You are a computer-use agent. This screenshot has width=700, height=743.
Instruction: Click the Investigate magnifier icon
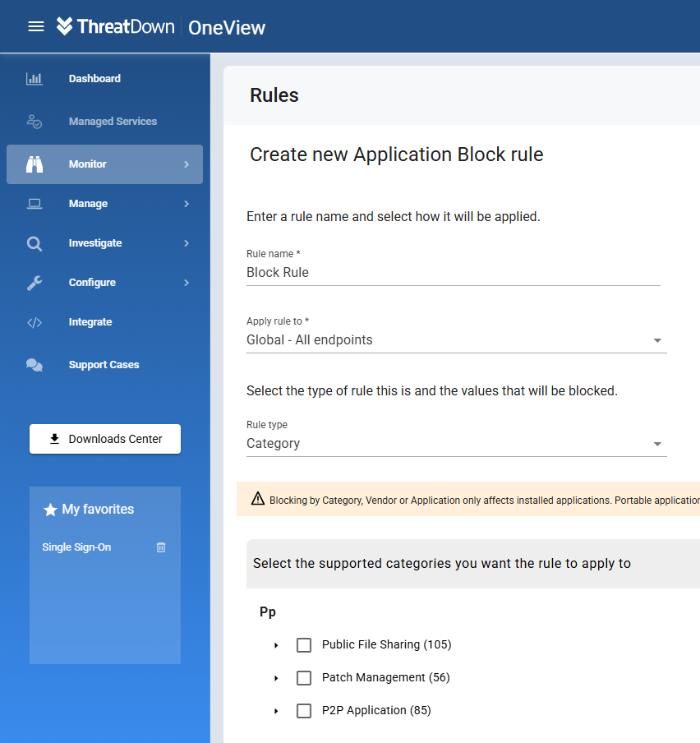click(35, 243)
